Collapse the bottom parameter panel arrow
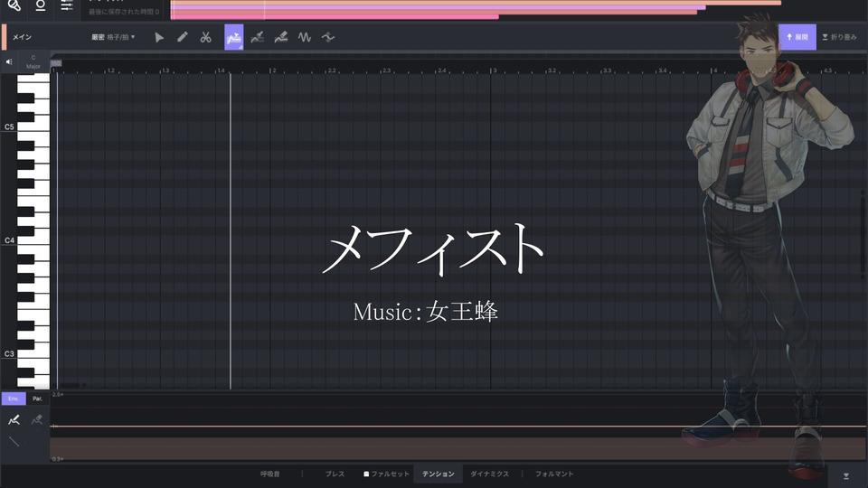Image resolution: width=868 pixels, height=488 pixels. point(845,475)
